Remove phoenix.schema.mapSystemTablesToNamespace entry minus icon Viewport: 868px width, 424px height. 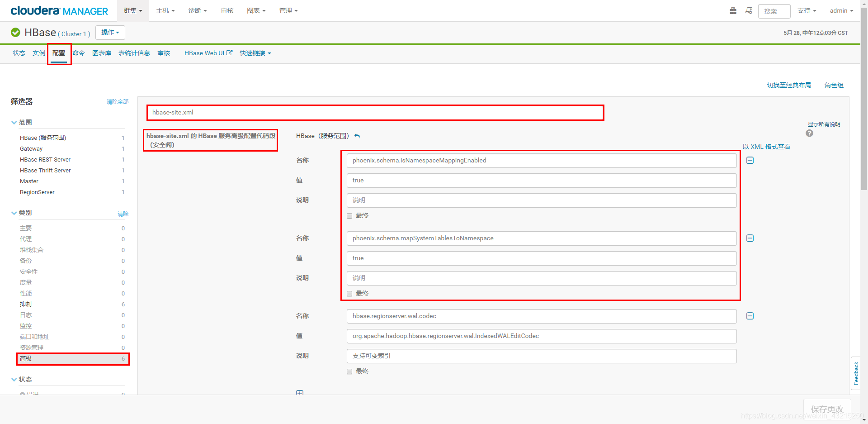(x=750, y=238)
